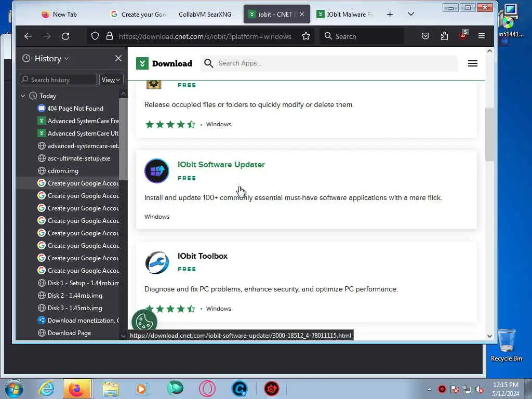Viewport: 532px width, 399px height.
Task: Open asc-ultimate-setup.exe history entry
Action: 74,158
